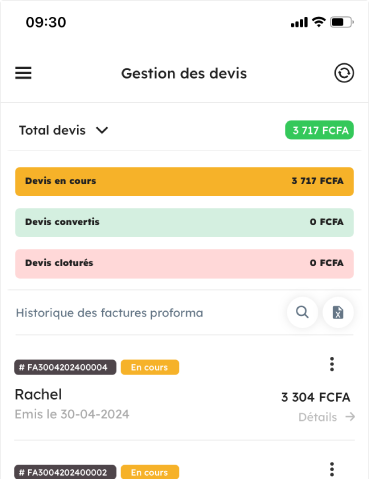This screenshot has width=369, height=479.
Task: Select the Devis cloturés bar
Action: (184, 263)
